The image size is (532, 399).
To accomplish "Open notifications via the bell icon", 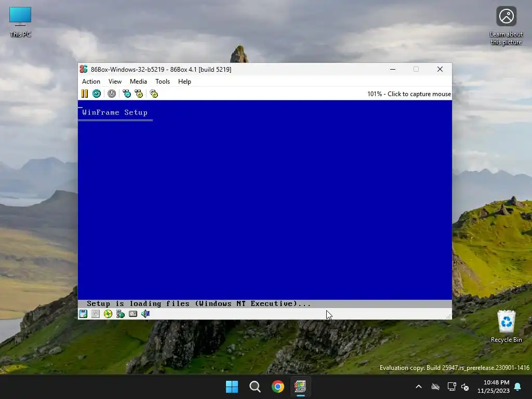I will coord(518,387).
